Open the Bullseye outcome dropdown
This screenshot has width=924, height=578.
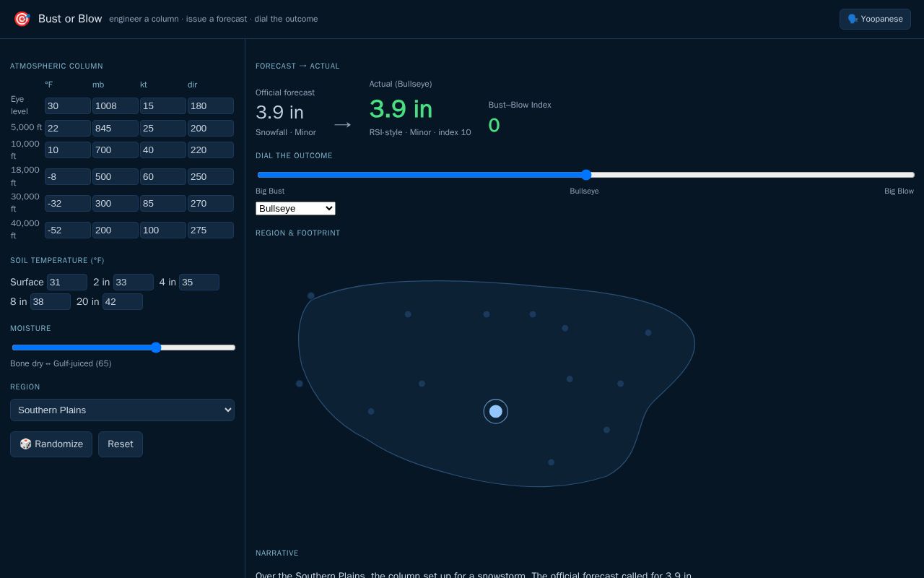pyautogui.click(x=295, y=208)
